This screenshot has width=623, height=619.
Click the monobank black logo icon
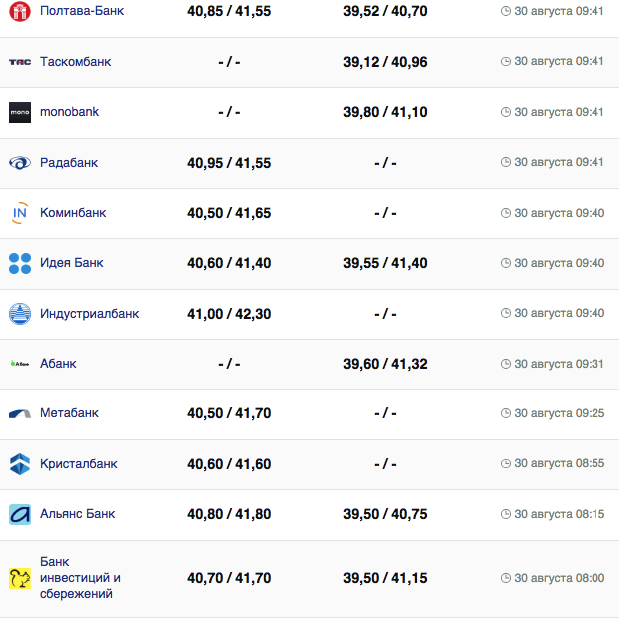pos(20,113)
